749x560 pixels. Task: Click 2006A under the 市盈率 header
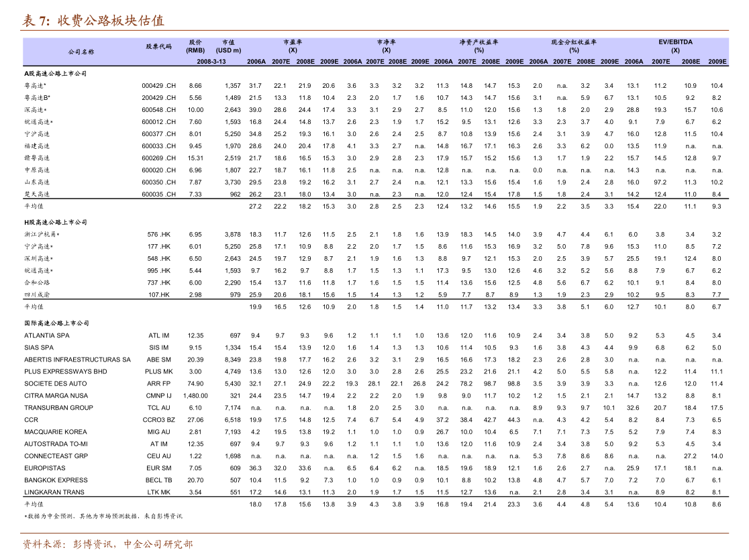pyautogui.click(x=256, y=62)
